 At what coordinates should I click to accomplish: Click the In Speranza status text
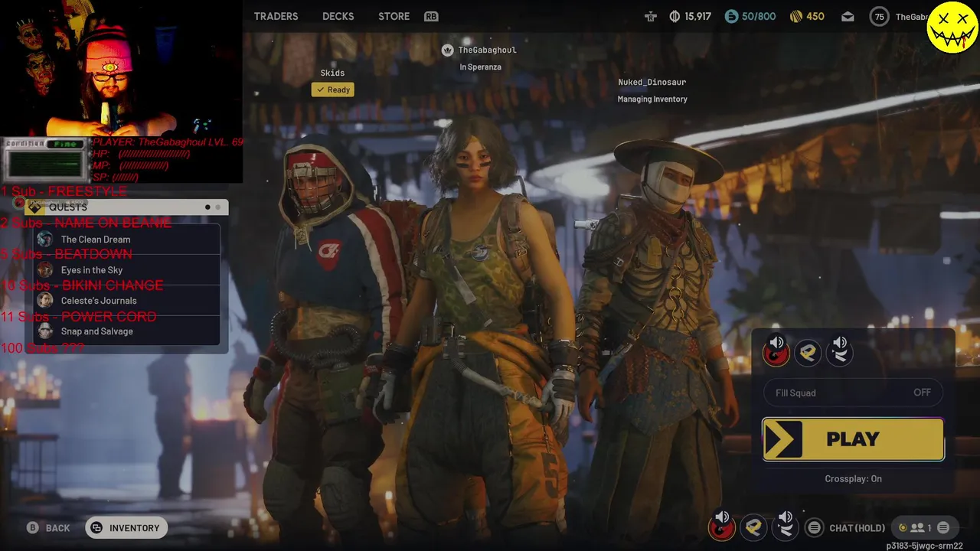point(480,67)
